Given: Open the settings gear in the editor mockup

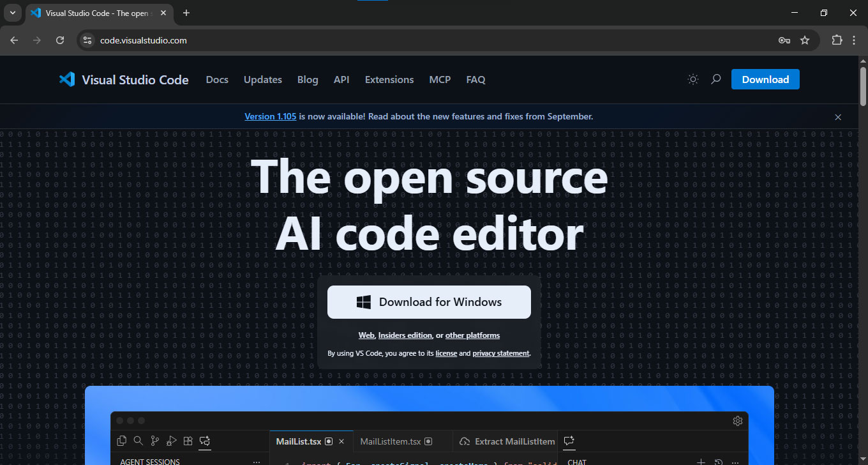Looking at the screenshot, I should click(x=737, y=420).
